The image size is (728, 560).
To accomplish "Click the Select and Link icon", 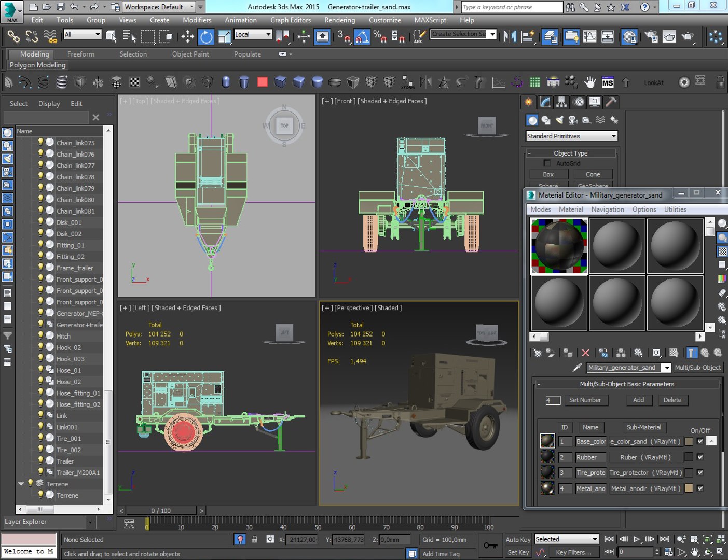I will pyautogui.click(x=13, y=36).
